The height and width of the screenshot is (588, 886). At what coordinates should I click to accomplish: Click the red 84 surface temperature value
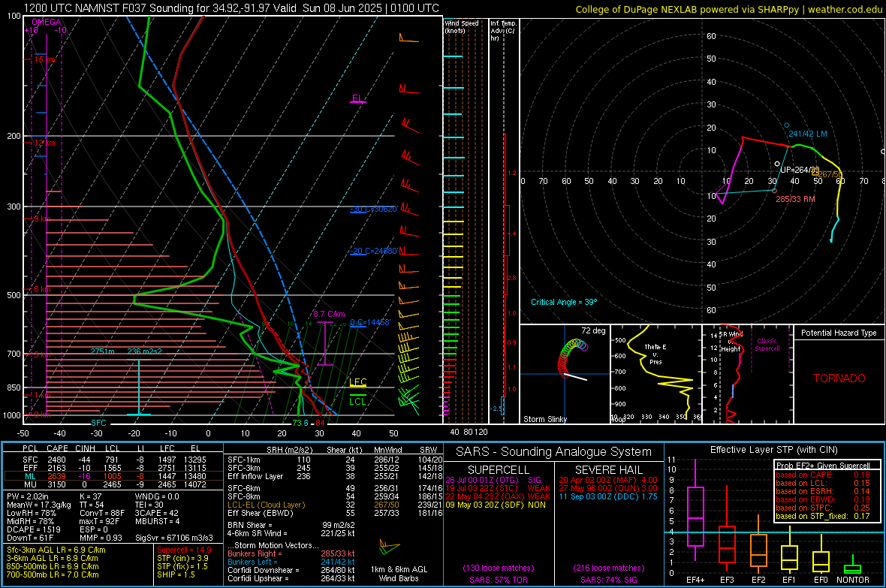click(320, 423)
